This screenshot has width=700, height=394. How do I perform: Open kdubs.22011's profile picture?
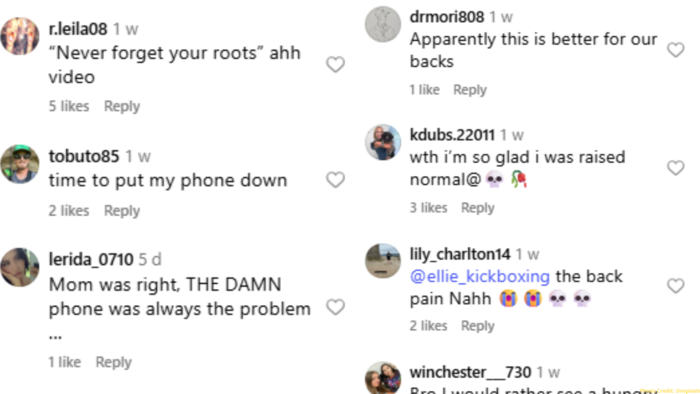[x=383, y=142]
